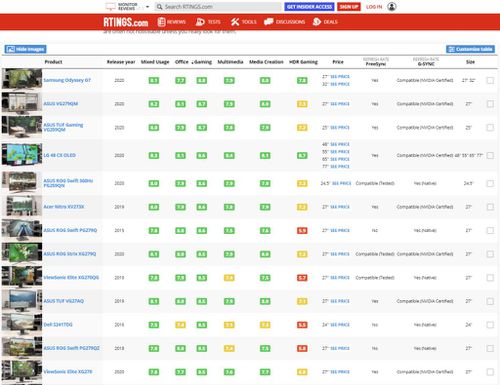Check the Dell S2417DG compare checkbox
Viewport: 500px width, 385px height.
[x=490, y=325]
